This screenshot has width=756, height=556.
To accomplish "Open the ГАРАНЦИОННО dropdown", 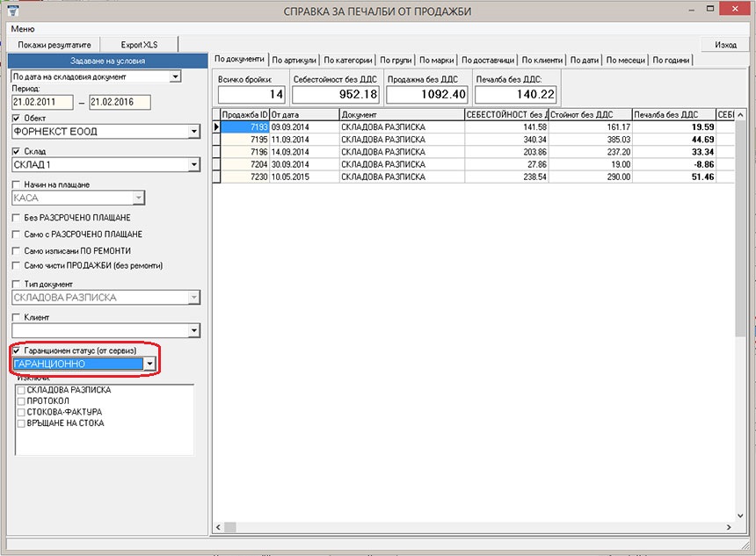I will pos(150,364).
